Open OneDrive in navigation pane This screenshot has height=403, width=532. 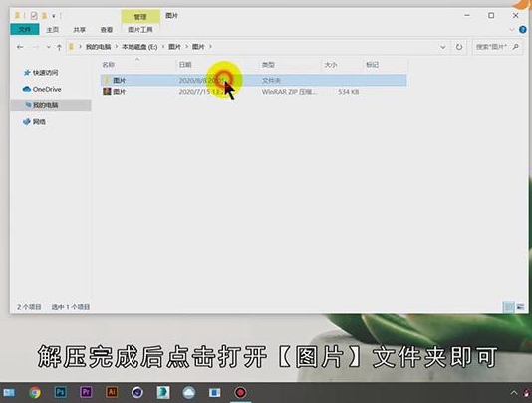click(x=42, y=89)
